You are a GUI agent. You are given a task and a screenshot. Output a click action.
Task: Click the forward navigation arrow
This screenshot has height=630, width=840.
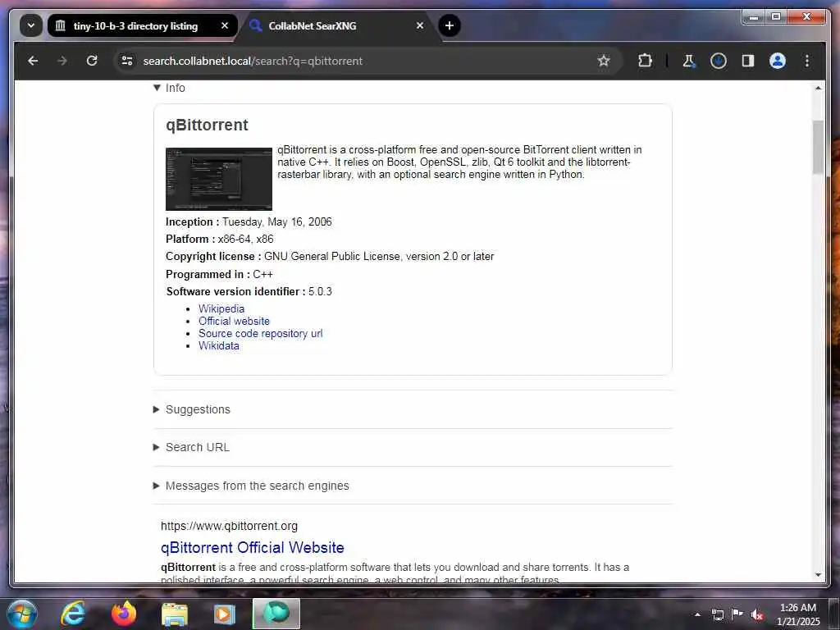62,61
